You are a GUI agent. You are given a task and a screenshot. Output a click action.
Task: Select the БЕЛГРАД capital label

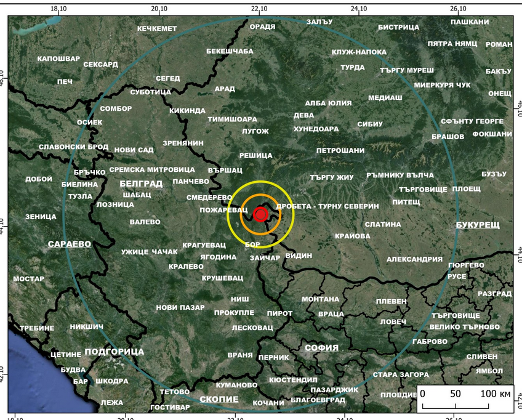[141, 184]
